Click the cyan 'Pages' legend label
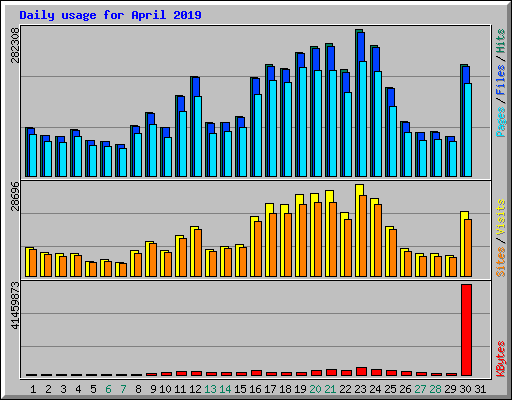Viewport: 512px width, 400px height. (500, 122)
